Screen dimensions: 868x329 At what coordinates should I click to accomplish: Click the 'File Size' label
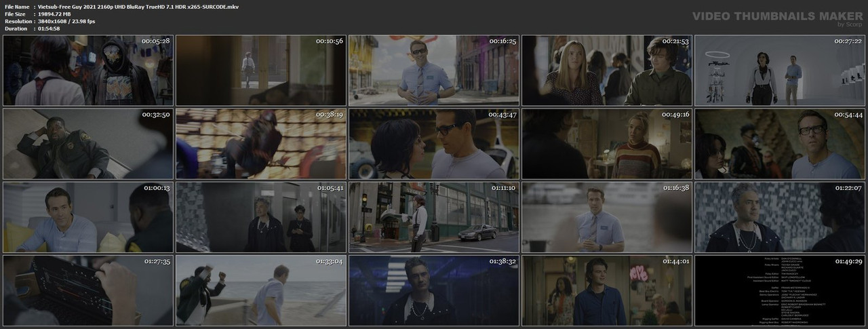16,14
